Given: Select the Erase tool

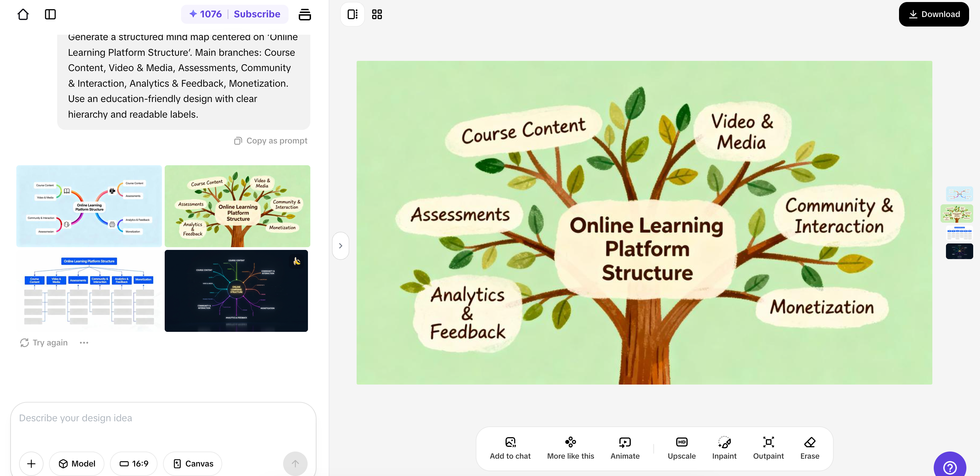Looking at the screenshot, I should (810, 448).
